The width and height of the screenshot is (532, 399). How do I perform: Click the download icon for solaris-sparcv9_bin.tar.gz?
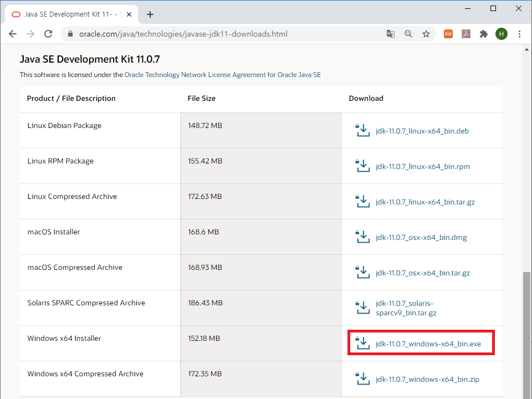(x=362, y=308)
